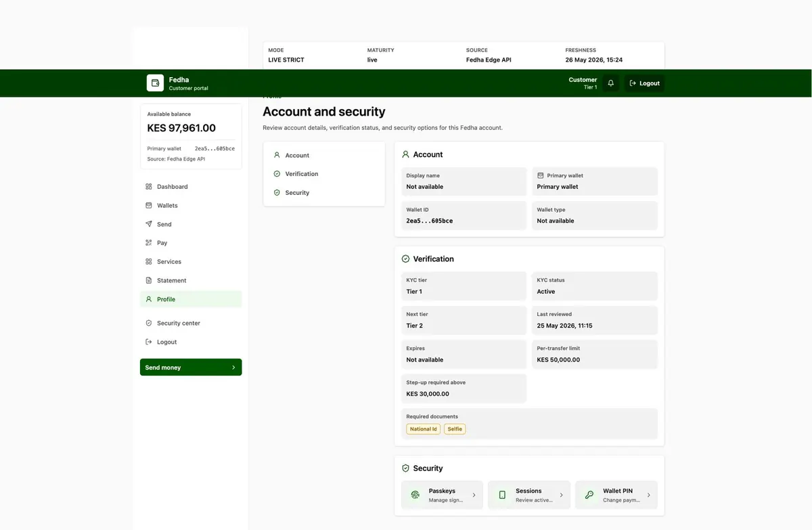The height and width of the screenshot is (530, 812).
Task: Click the Security center shield icon
Action: tap(149, 323)
